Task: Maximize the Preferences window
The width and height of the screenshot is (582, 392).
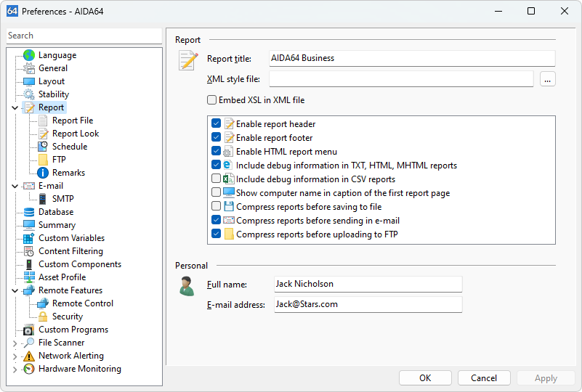Action: (x=531, y=11)
